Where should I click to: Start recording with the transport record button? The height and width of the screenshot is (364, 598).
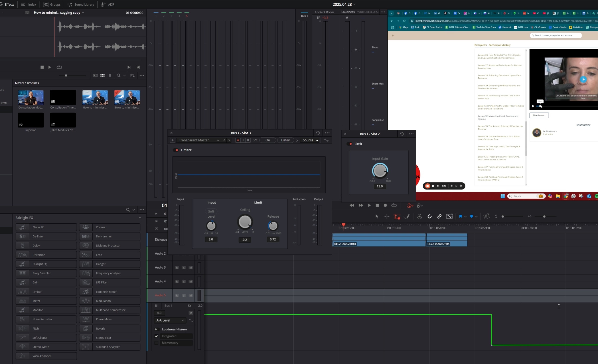click(x=385, y=206)
